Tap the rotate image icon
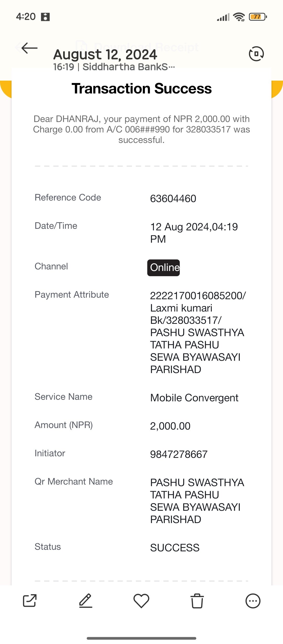Image resolution: width=283 pixels, height=644 pixels. tap(256, 54)
